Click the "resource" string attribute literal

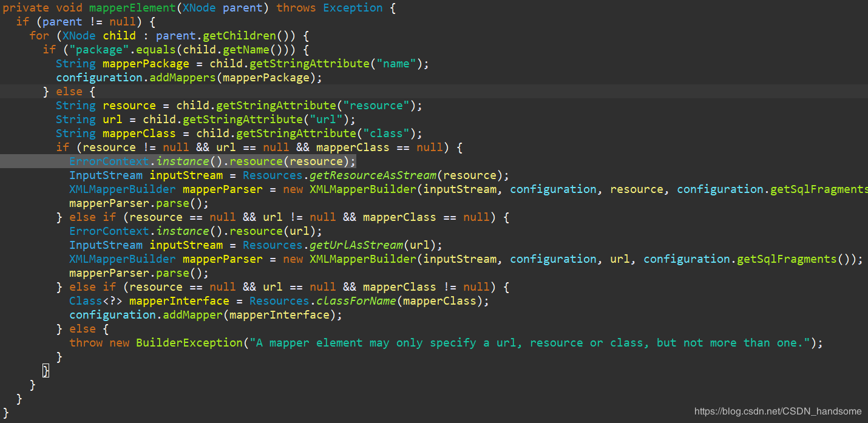pyautogui.click(x=376, y=106)
